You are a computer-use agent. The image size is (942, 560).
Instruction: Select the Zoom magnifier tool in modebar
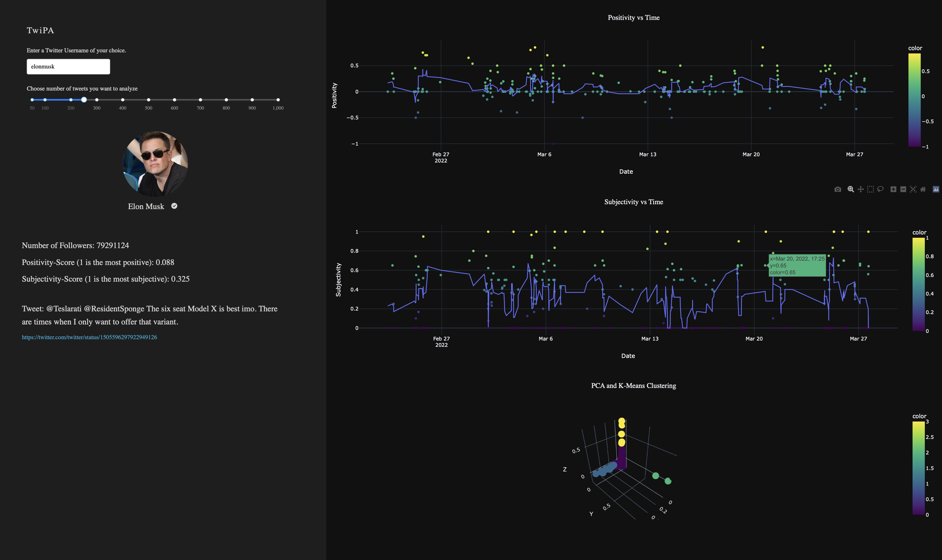click(851, 189)
